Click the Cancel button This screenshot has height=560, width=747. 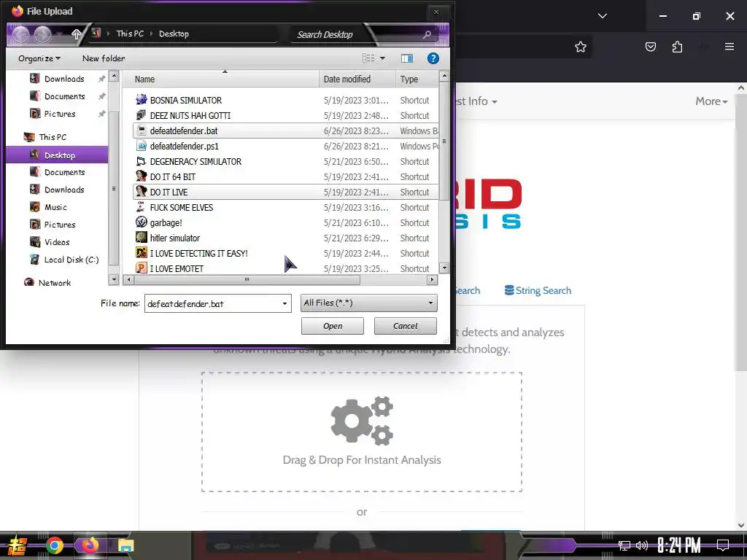click(406, 326)
